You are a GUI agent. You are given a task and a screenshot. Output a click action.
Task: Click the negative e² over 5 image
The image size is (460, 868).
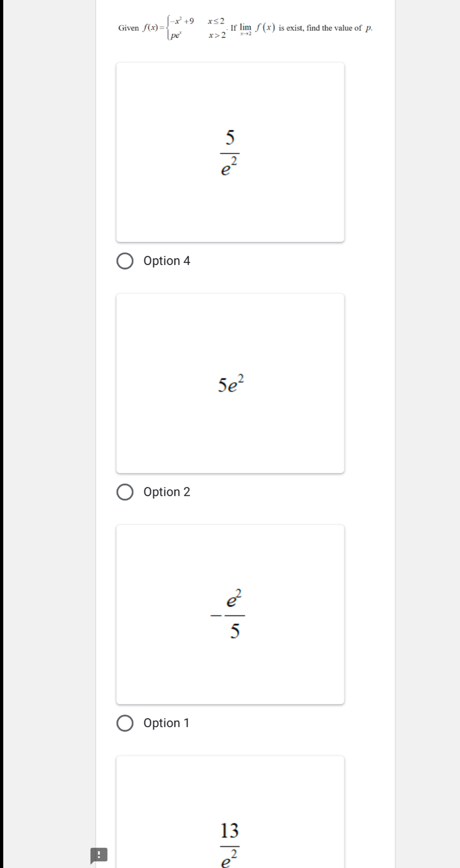coord(230,615)
